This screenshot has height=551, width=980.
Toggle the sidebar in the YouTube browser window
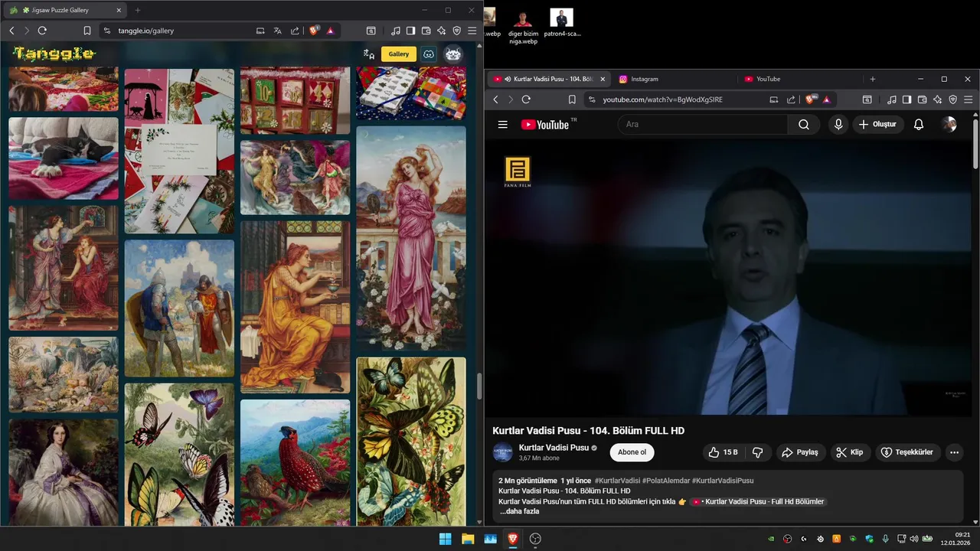pos(906,99)
